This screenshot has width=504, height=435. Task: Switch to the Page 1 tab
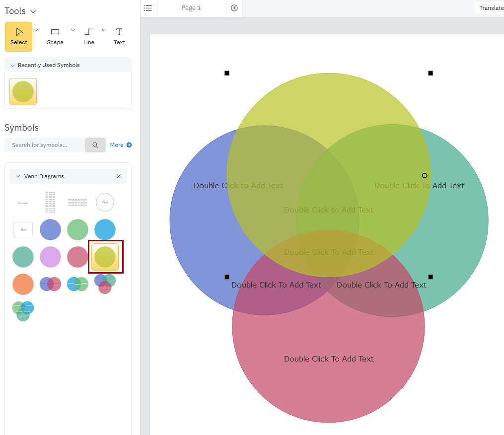tap(191, 8)
